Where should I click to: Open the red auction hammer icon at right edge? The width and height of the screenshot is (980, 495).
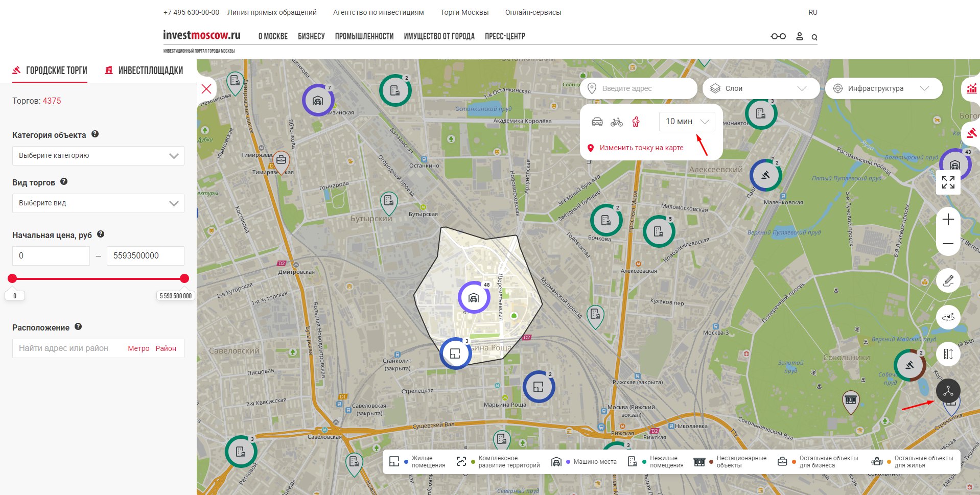pos(971,133)
